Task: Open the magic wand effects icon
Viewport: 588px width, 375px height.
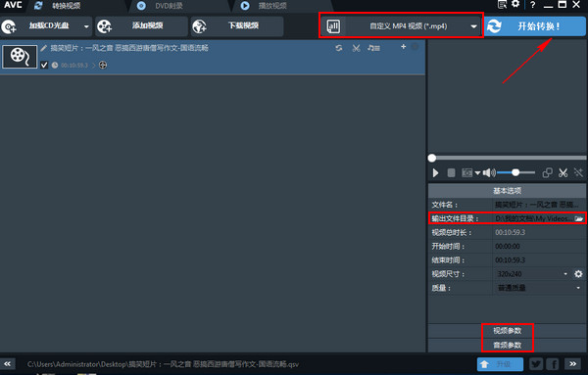Action: (578, 172)
